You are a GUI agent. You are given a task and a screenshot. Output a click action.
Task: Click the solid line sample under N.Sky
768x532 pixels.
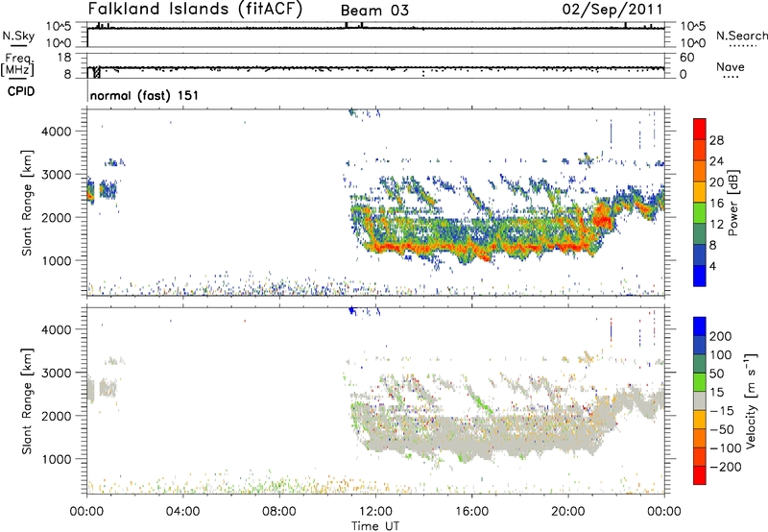[x=18, y=46]
